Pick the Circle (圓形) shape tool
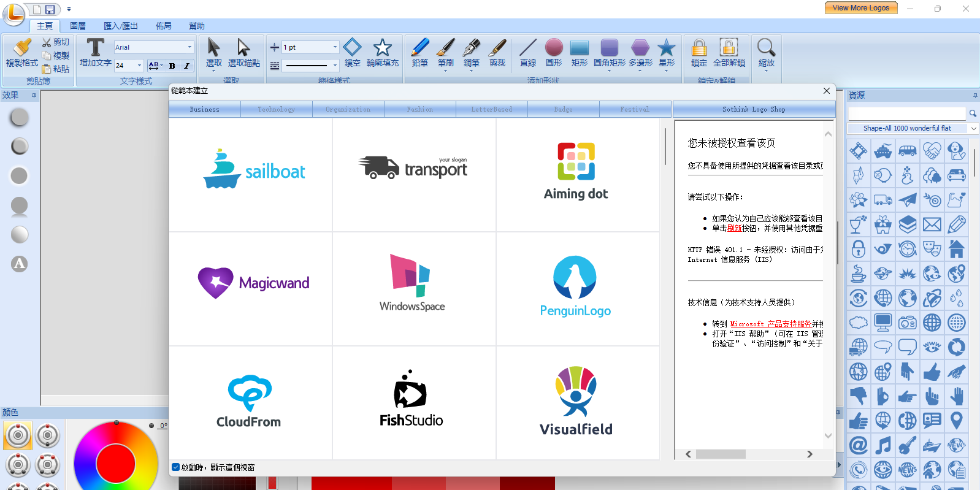 [554, 53]
